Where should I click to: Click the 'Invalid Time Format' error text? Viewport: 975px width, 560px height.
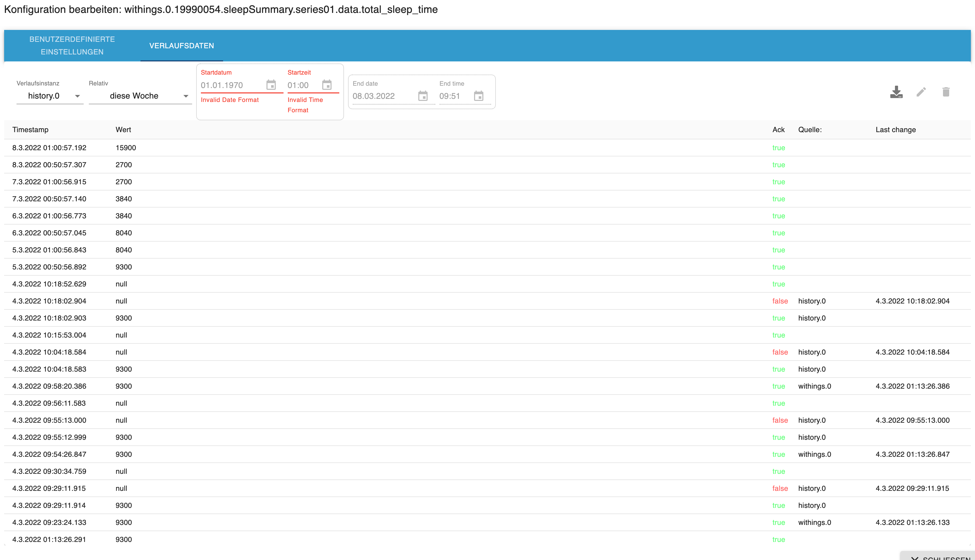305,105
